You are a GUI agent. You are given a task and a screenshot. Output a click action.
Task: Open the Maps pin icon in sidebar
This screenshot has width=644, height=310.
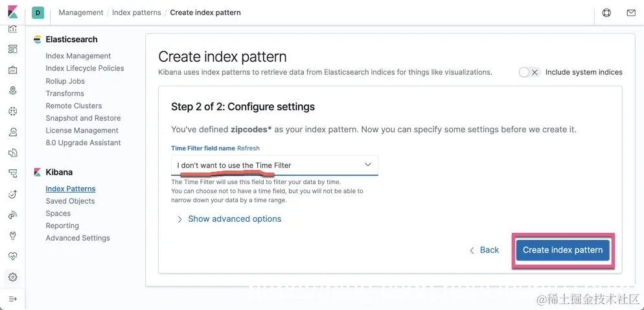(x=12, y=90)
